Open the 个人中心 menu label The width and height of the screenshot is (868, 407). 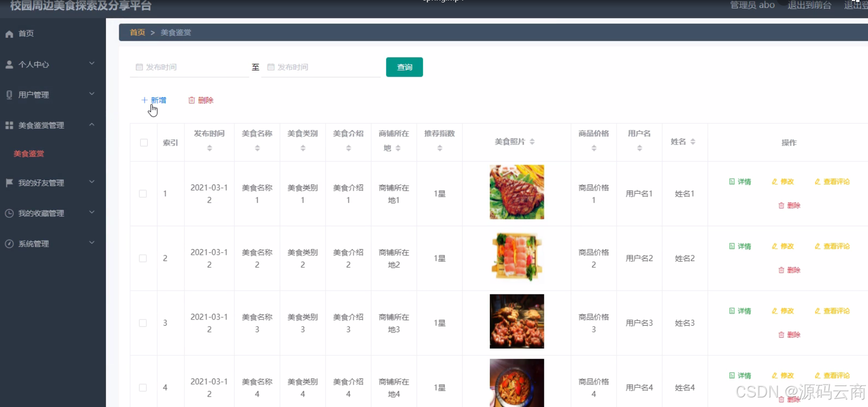(34, 64)
